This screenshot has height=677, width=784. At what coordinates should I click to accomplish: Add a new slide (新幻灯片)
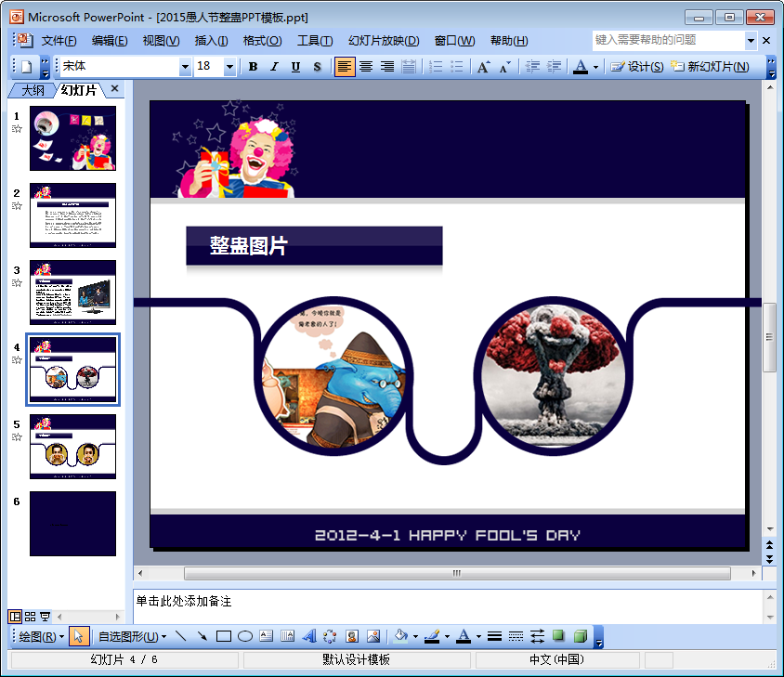click(710, 67)
